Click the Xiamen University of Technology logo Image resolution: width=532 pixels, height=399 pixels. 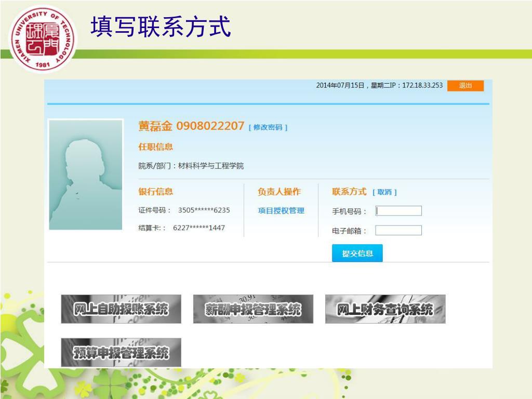[x=42, y=38]
